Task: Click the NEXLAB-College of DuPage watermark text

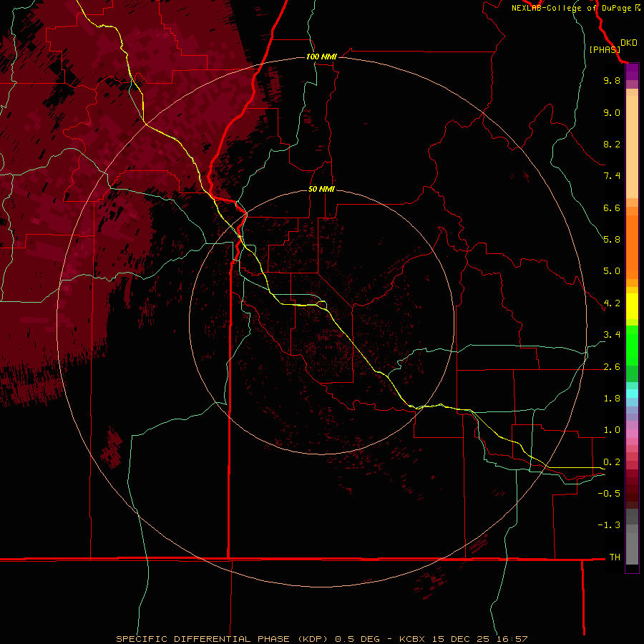Action: tap(571, 8)
